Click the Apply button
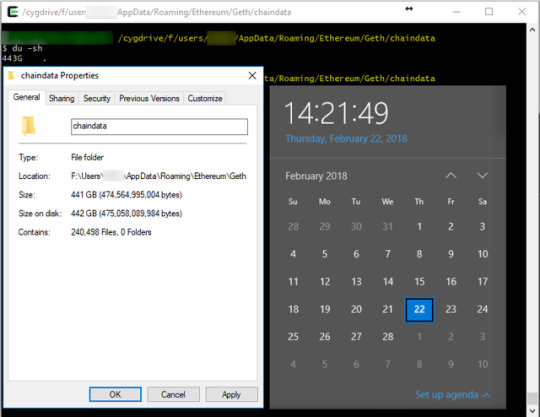This screenshot has width=540, height=417. point(231,394)
